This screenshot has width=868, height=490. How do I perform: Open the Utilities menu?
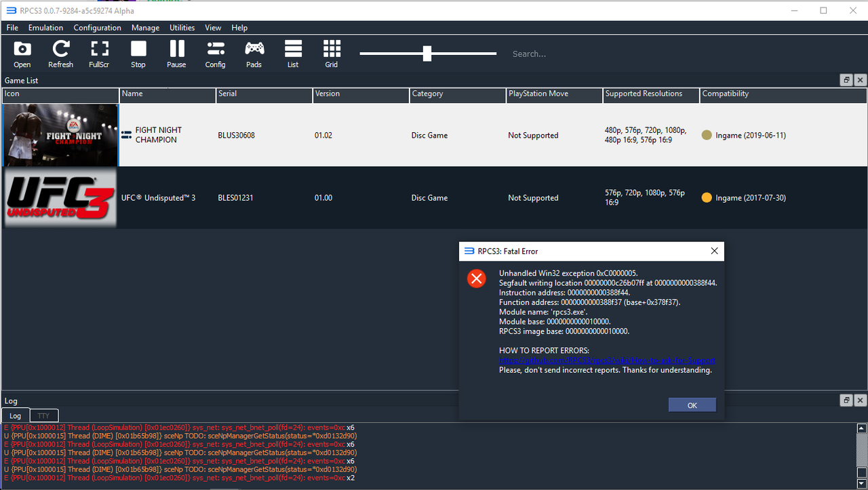click(x=182, y=28)
